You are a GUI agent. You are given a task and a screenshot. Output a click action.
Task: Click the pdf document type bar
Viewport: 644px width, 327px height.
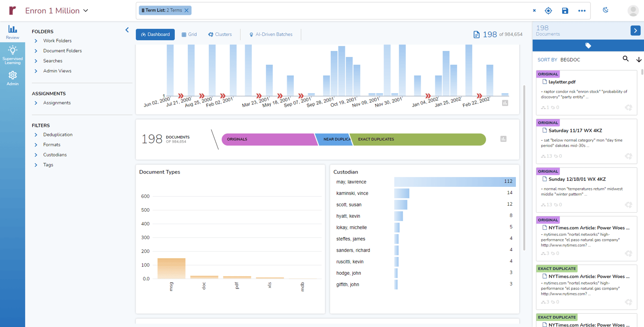pyautogui.click(x=237, y=278)
